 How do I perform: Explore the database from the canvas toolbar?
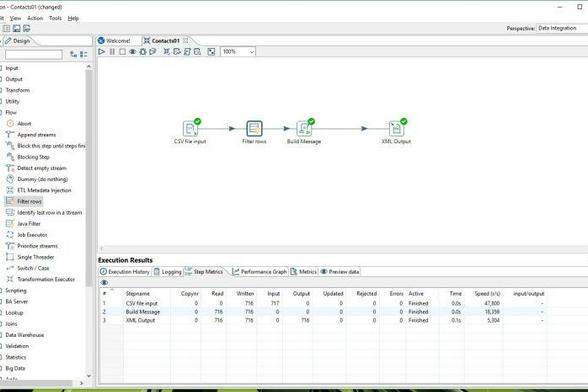click(197, 52)
